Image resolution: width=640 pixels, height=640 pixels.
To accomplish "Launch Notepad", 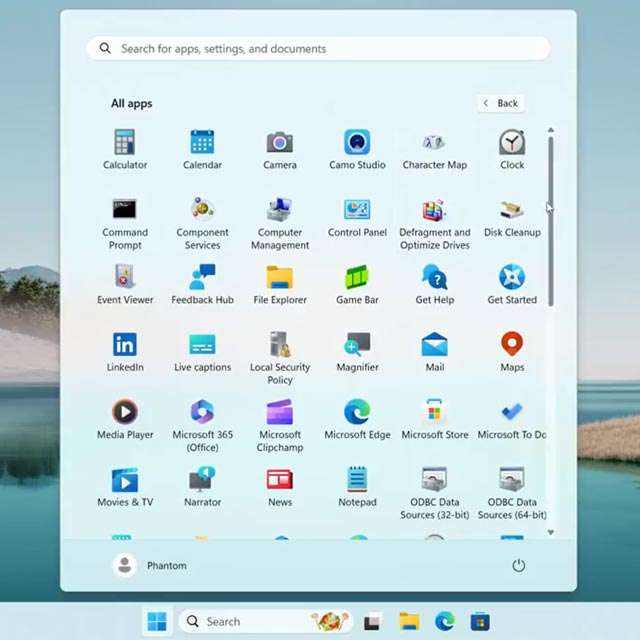I will pos(357,487).
